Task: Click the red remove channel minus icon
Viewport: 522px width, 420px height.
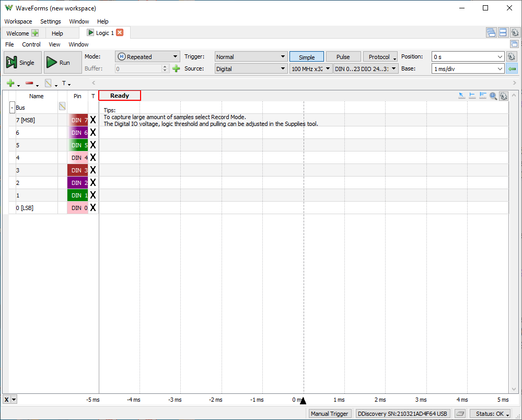Action: click(29, 83)
